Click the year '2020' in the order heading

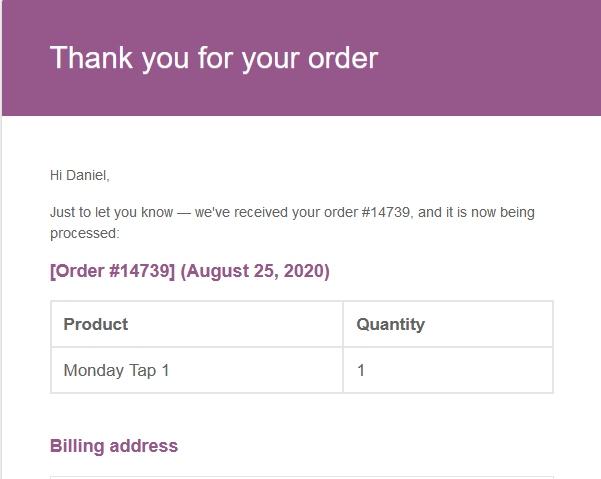[304, 271]
